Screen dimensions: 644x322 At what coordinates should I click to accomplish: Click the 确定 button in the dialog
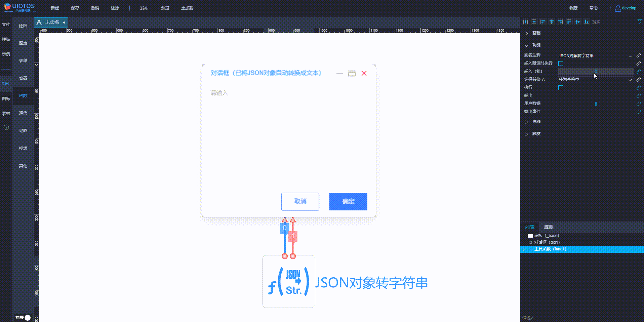point(348,202)
